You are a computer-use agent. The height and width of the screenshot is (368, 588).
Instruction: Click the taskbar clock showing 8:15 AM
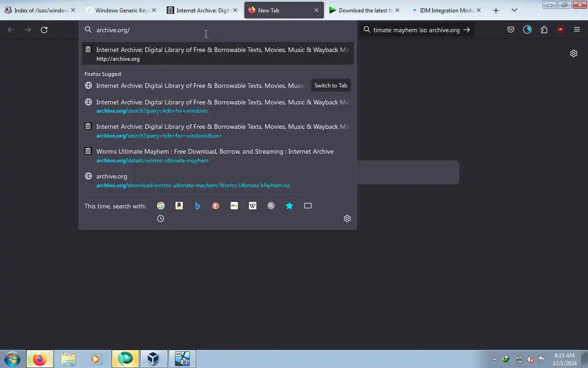coord(565,359)
